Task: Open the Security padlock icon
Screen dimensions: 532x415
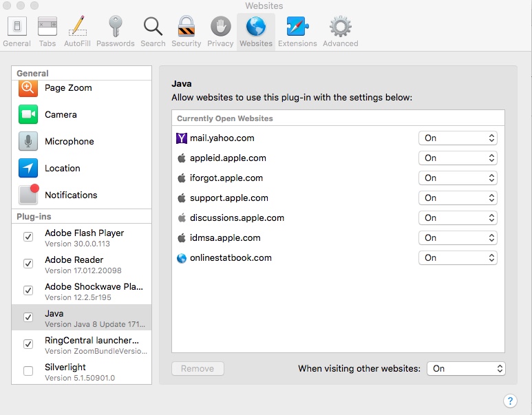Action: [187, 26]
